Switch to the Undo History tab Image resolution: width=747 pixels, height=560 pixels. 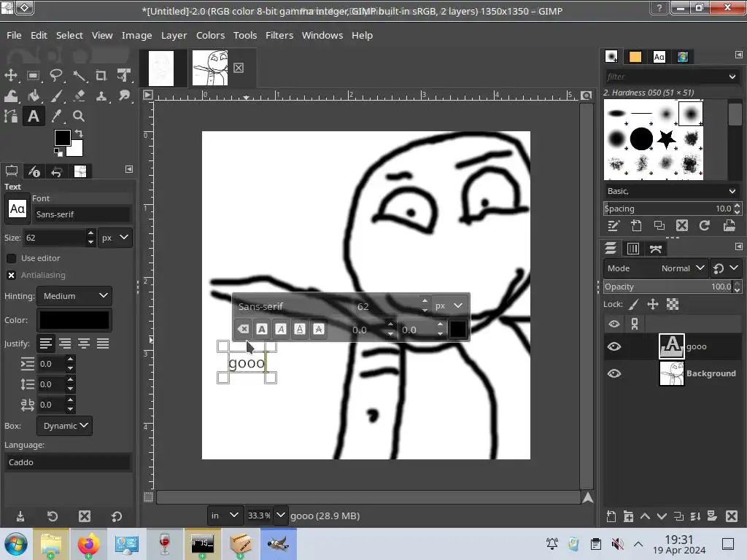57,171
